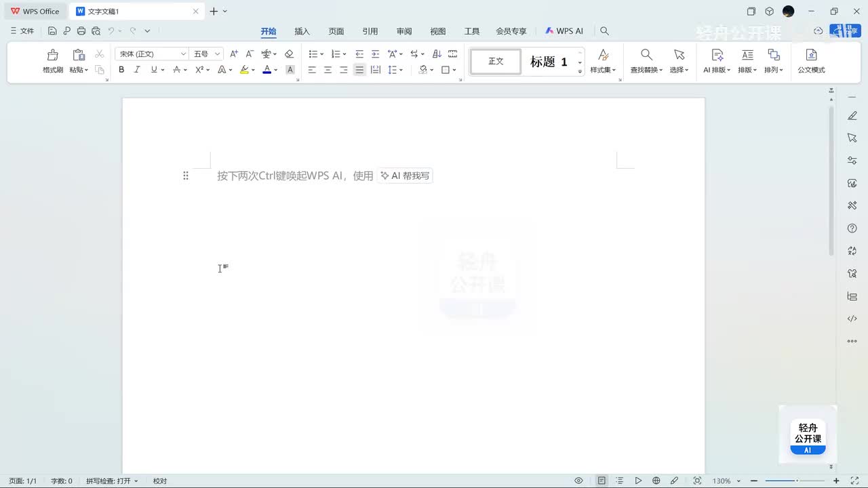The image size is (868, 488).
Task: Click the decrease indent icon
Action: [359, 54]
